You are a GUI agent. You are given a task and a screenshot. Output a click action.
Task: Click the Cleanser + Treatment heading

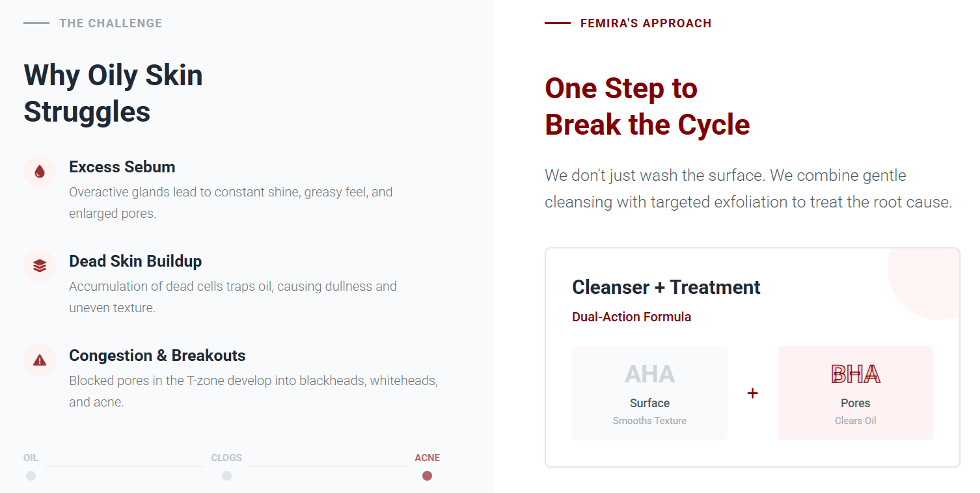click(666, 287)
